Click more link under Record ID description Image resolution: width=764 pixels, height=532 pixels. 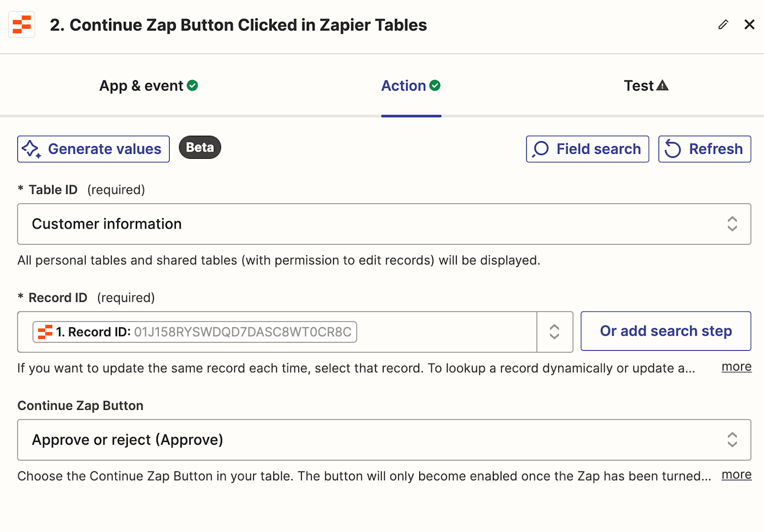tap(736, 367)
